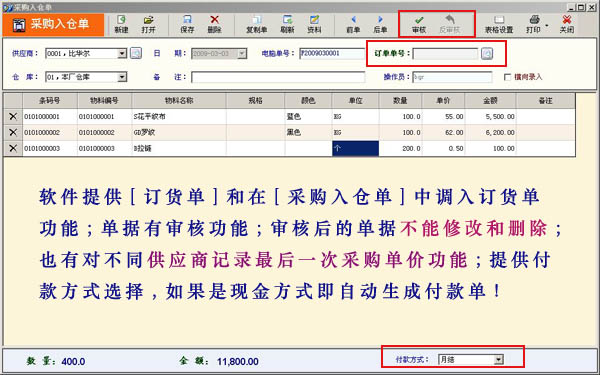
Task: Expand the 付款方式 payment method dropdown
Action: tap(498, 359)
